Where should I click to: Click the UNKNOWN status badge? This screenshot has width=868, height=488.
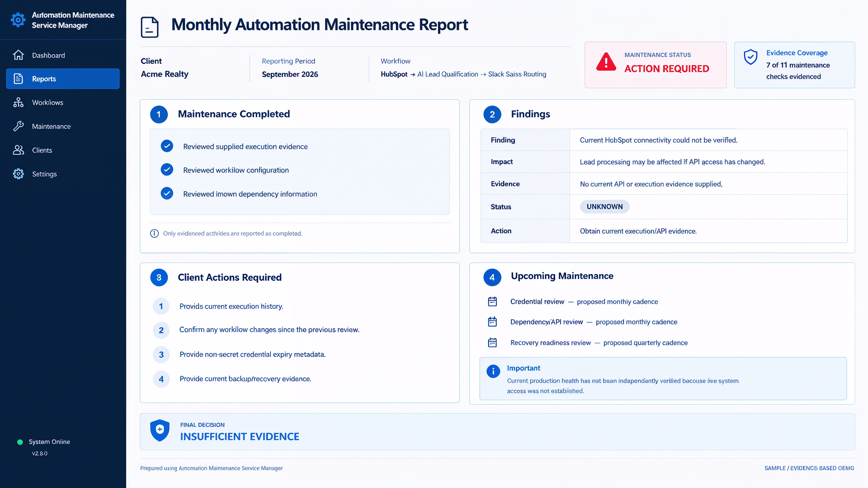point(605,206)
